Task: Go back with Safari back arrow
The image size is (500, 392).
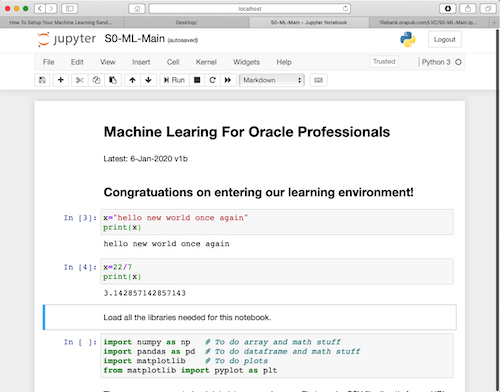Action: [40, 8]
